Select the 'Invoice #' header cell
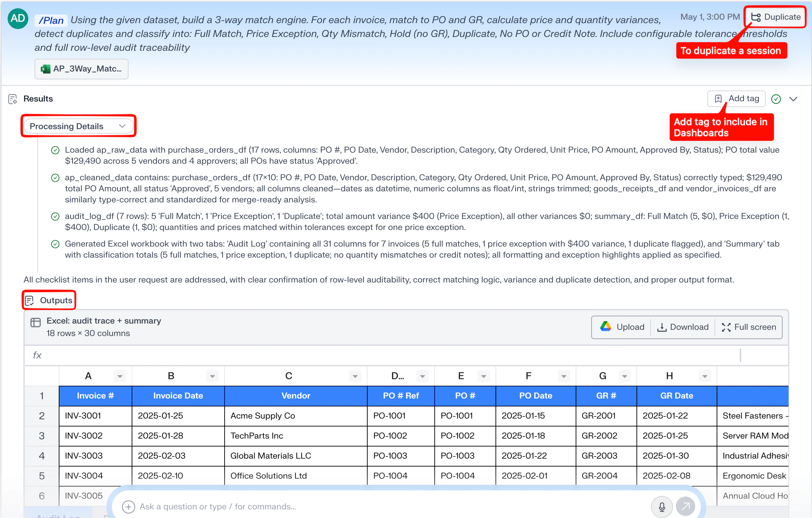Screen dimensions: 812x518 point(95,396)
